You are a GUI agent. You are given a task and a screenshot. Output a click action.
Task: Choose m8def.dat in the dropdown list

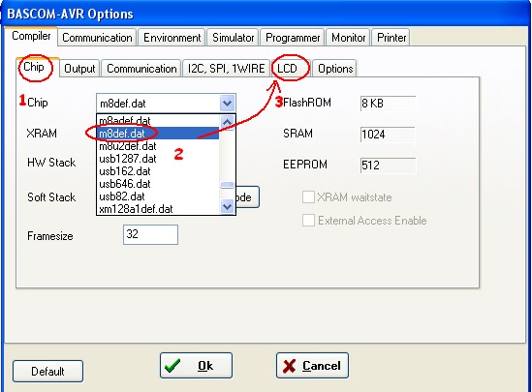tap(158, 134)
